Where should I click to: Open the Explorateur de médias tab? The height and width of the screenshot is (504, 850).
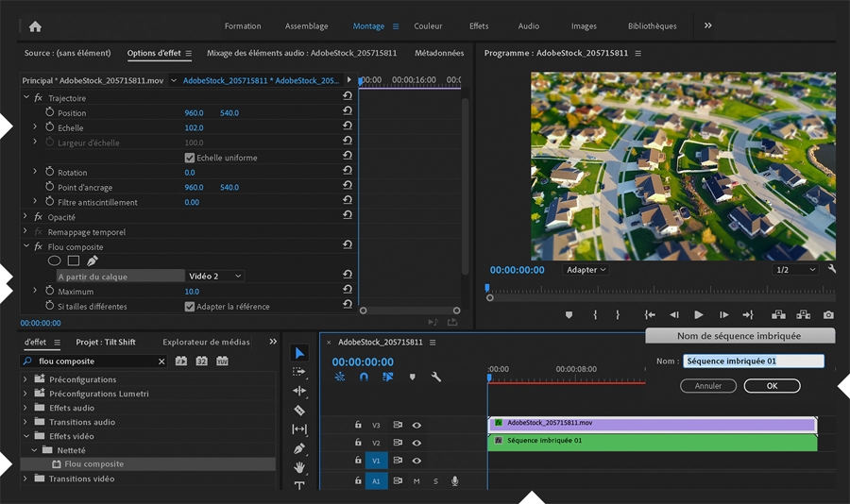(x=206, y=342)
